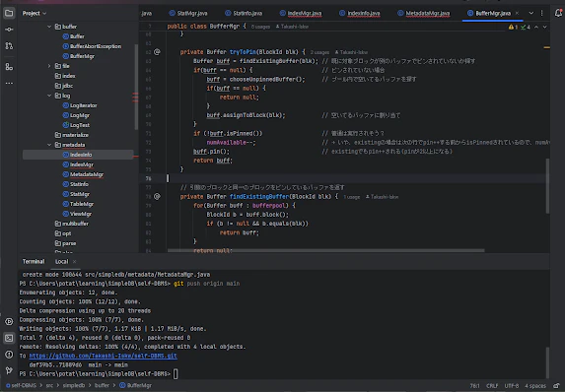The width and height of the screenshot is (565, 392).
Task: Toggle the Terminal tool window icon
Action: click(x=9, y=338)
